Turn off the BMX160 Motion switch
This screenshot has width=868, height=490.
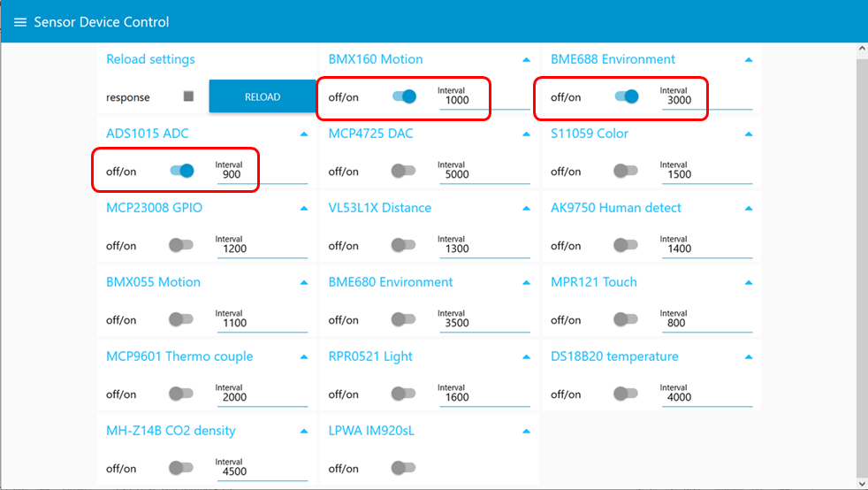pyautogui.click(x=404, y=96)
